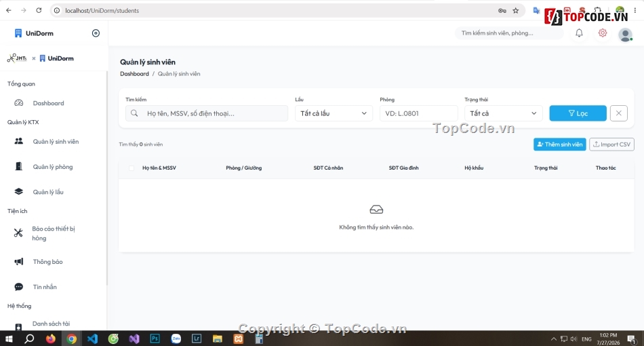This screenshot has width=644, height=346.
Task: Click the Quản lý lầu layers icon
Action: (x=18, y=191)
